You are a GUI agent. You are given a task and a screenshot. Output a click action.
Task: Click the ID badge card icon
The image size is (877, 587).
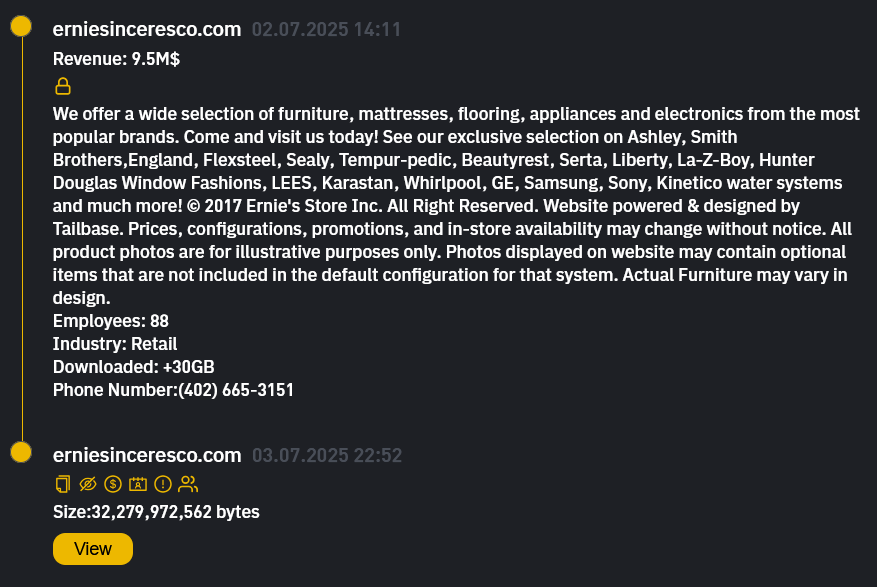(x=138, y=484)
